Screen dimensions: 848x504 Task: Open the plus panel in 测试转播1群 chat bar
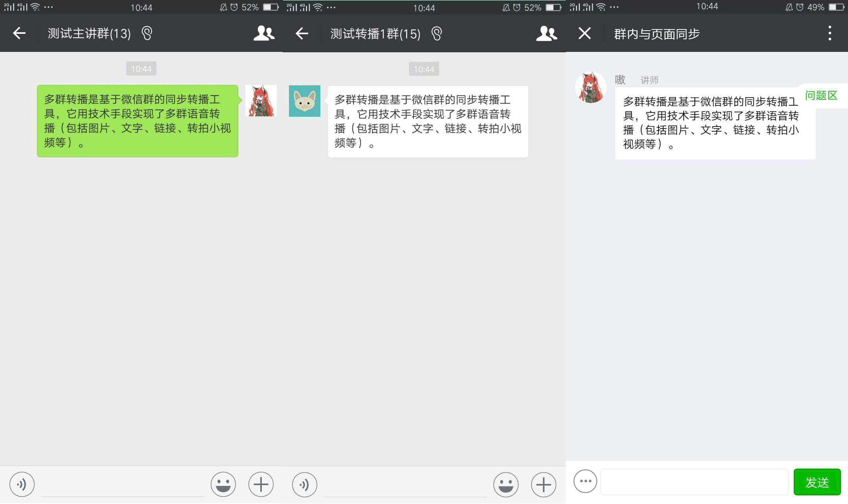[544, 484]
